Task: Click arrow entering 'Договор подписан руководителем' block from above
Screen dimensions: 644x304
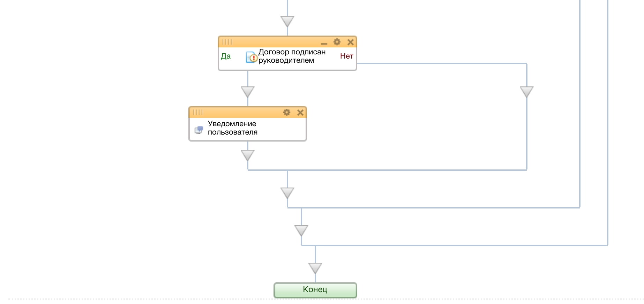Action: [x=287, y=22]
